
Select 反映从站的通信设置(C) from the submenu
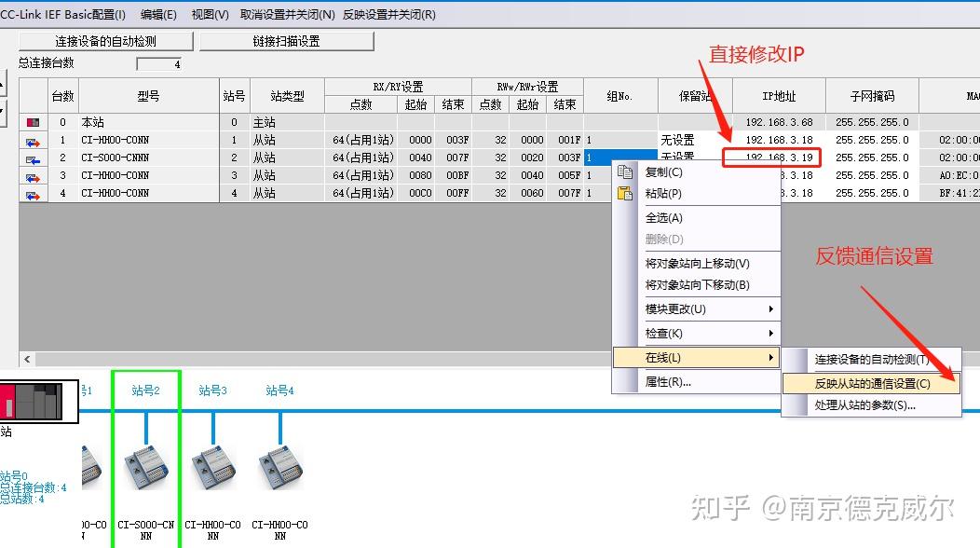pos(870,381)
